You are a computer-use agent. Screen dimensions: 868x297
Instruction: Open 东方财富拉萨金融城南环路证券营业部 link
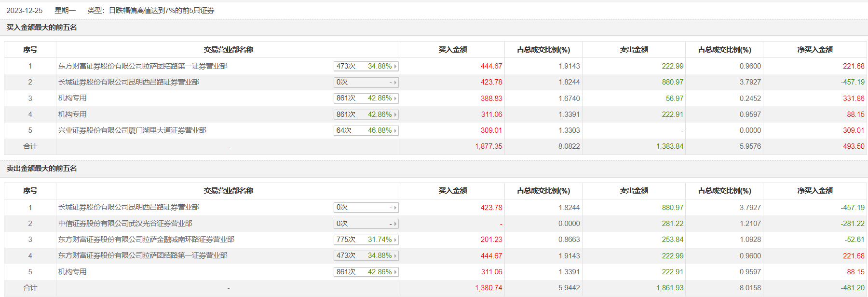tap(146, 240)
